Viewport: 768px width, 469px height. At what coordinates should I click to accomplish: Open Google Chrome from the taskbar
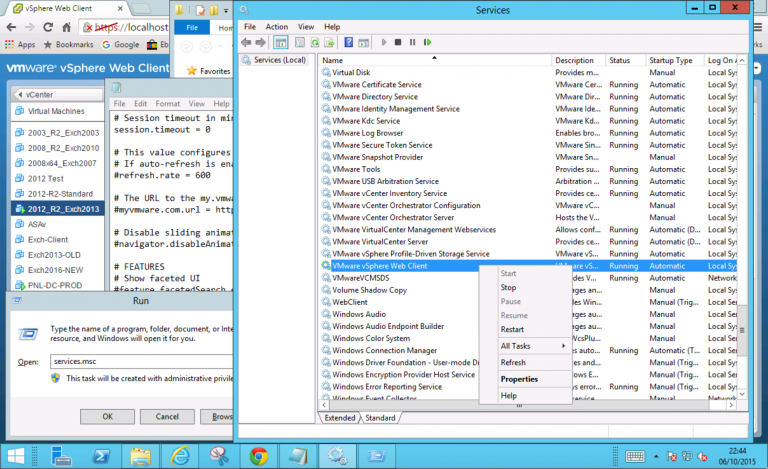tap(259, 456)
